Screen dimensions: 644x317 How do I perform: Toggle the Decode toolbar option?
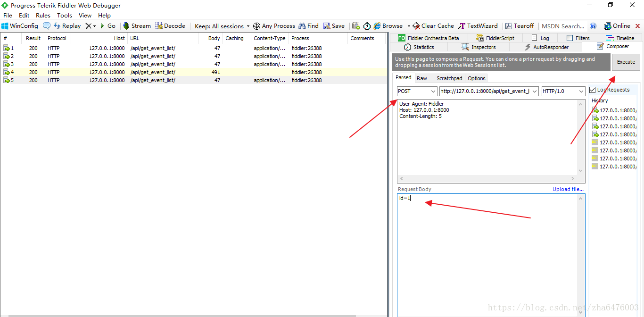pos(170,26)
